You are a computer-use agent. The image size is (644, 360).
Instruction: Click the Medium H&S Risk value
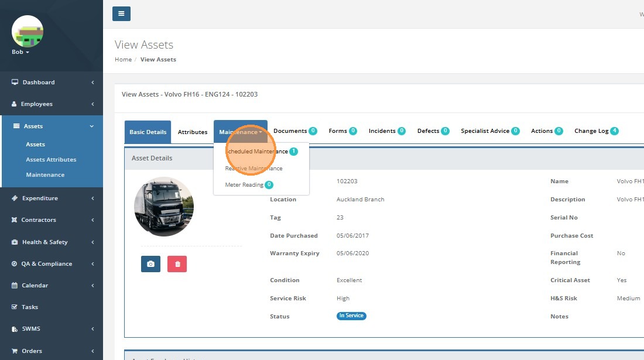[628, 299]
